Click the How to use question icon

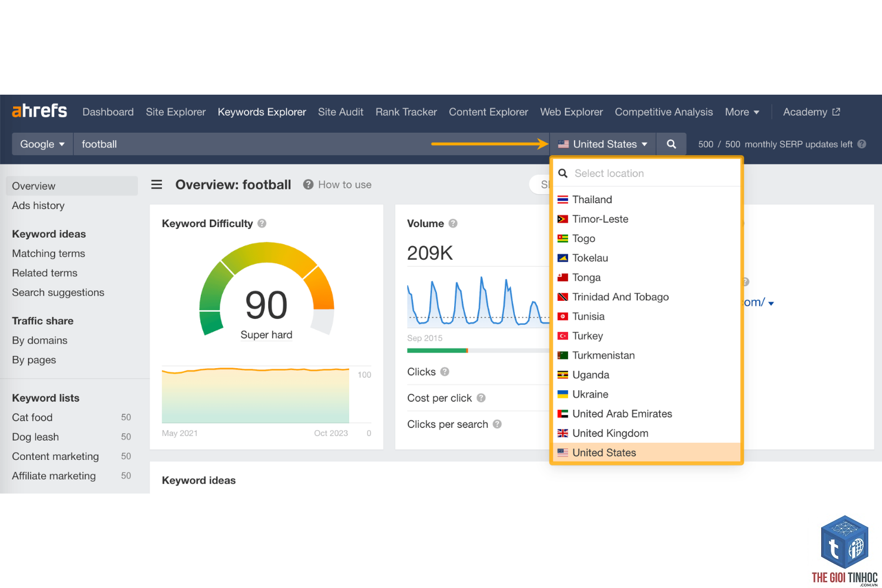308,185
